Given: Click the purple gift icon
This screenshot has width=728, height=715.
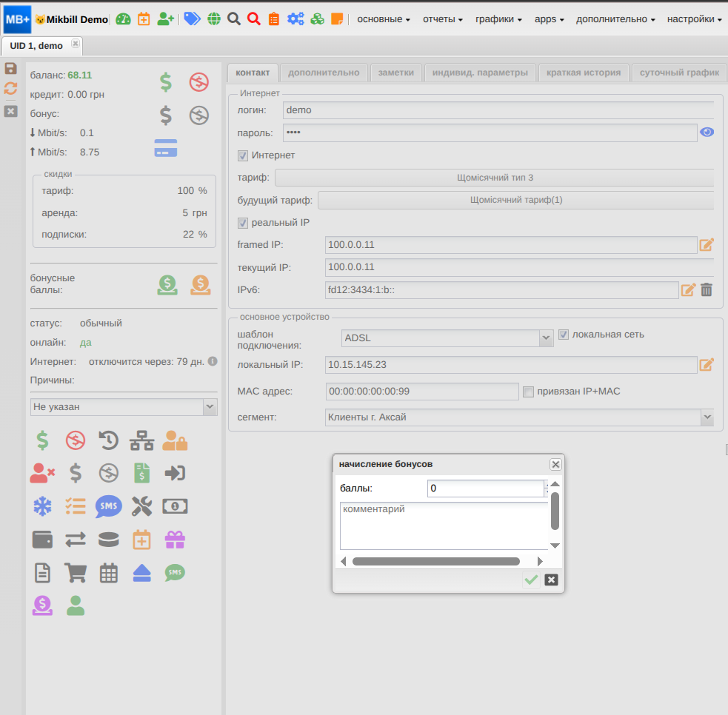Looking at the screenshot, I should [x=175, y=540].
